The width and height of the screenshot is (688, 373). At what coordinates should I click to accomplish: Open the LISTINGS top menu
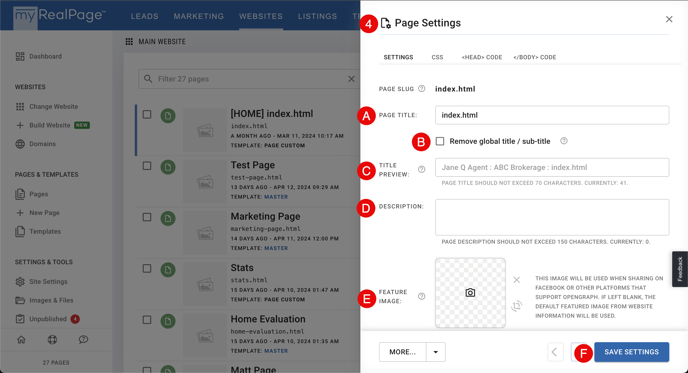click(x=317, y=16)
